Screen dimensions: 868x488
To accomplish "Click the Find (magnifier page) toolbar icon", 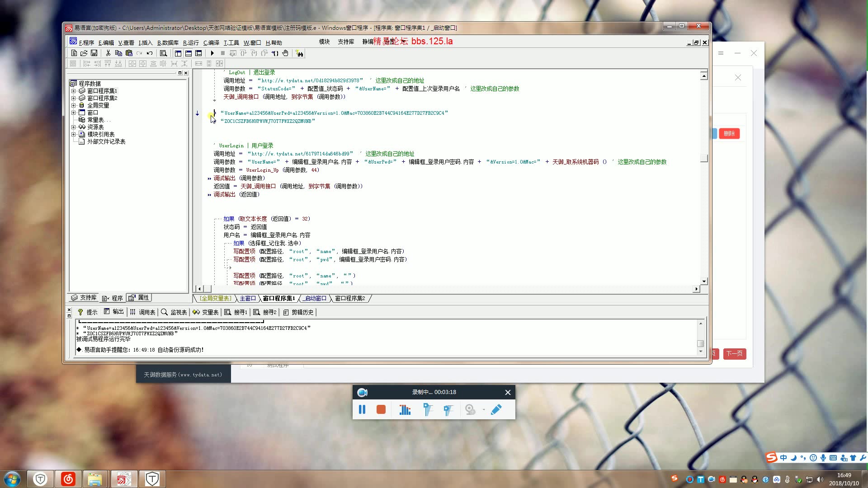I will pyautogui.click(x=163, y=53).
